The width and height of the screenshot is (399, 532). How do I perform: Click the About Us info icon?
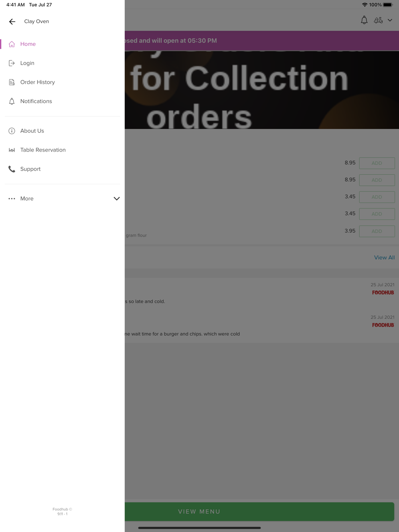[12, 131]
